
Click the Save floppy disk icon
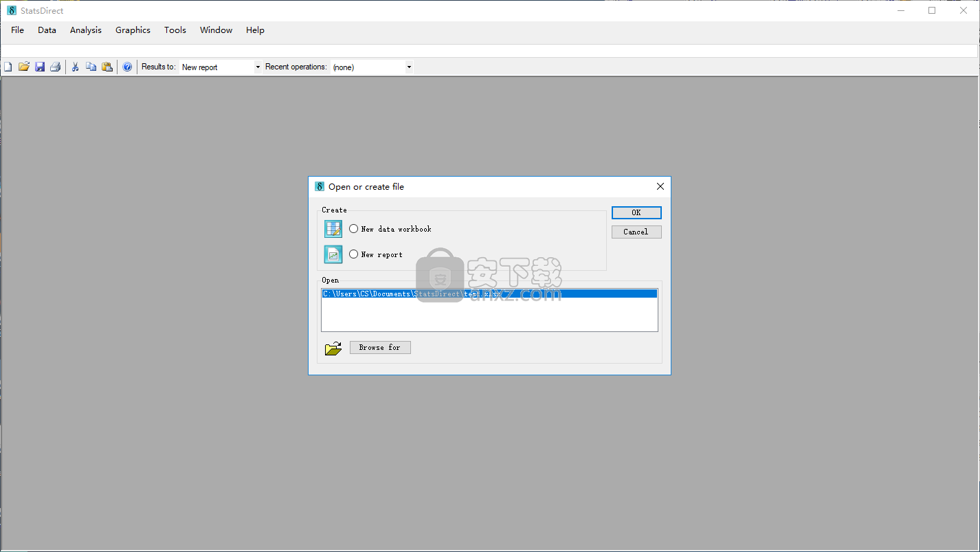(40, 67)
